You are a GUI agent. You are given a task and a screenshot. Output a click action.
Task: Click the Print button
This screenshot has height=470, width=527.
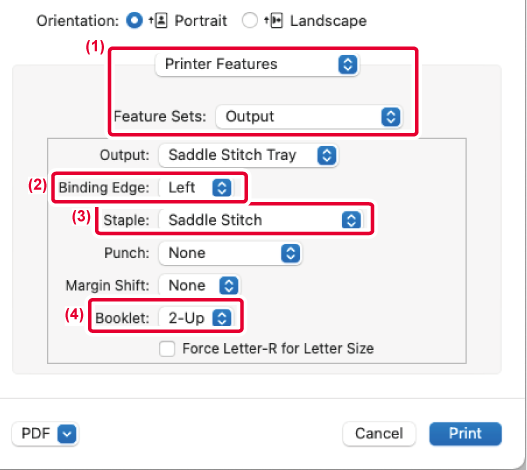click(x=465, y=434)
